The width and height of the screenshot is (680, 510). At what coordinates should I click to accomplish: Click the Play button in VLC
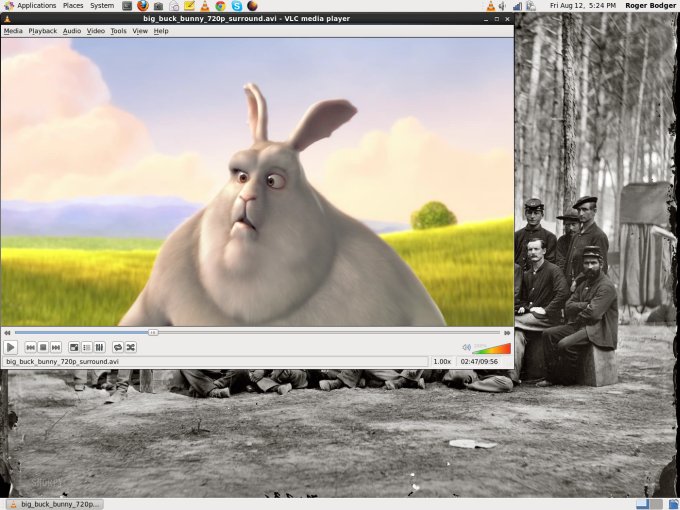[x=10, y=347]
